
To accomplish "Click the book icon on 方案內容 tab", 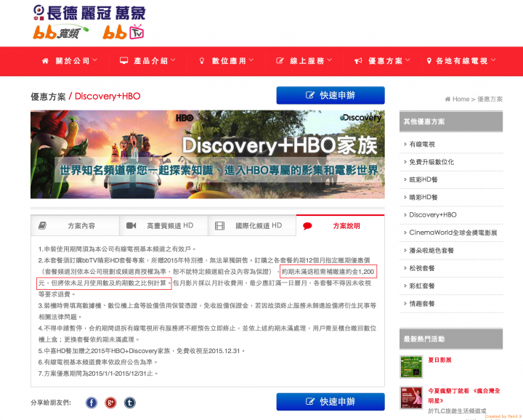I will tap(42, 226).
